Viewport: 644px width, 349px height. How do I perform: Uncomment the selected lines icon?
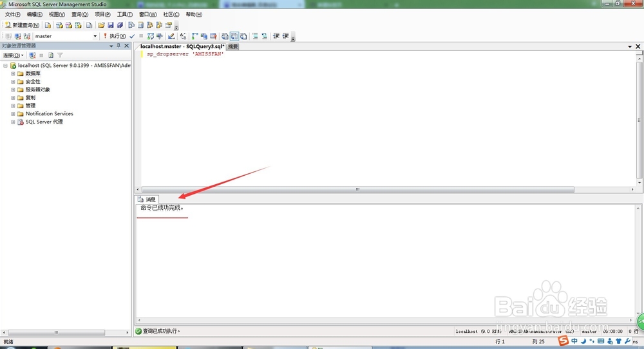coord(265,36)
